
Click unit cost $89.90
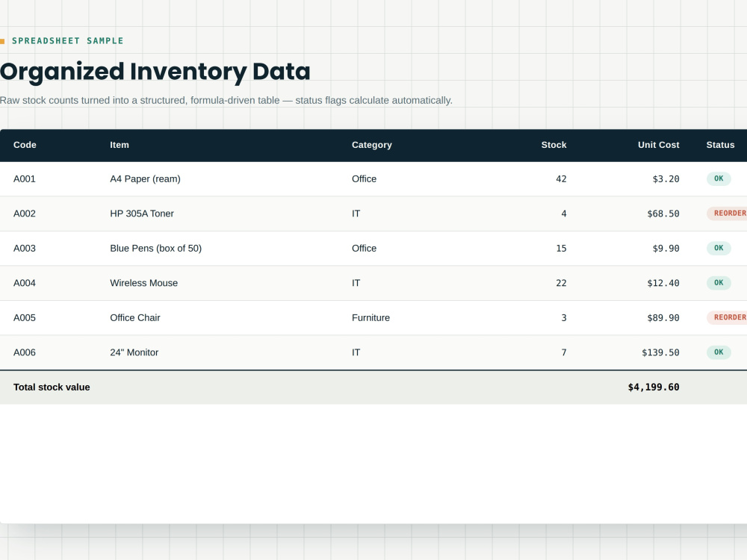tap(663, 318)
